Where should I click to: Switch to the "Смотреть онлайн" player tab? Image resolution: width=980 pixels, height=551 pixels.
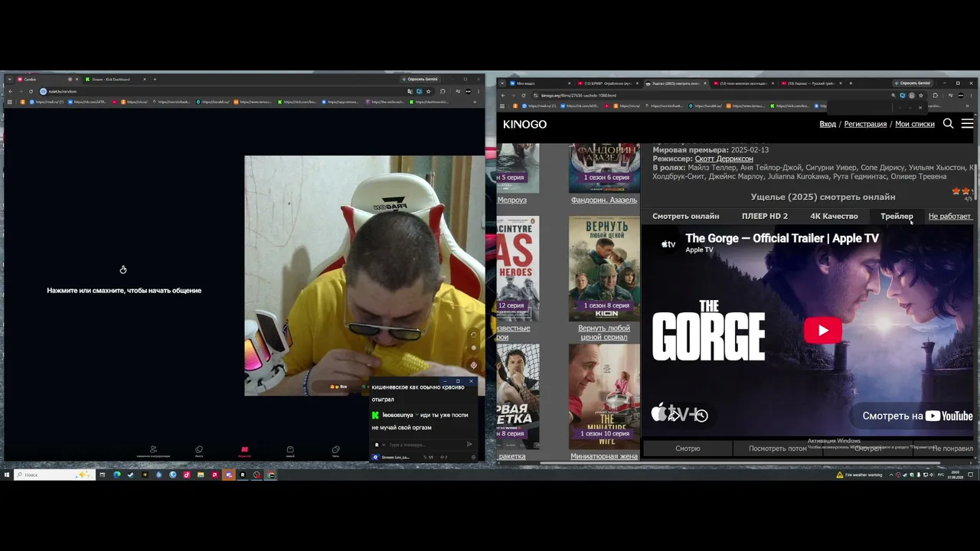(x=685, y=217)
